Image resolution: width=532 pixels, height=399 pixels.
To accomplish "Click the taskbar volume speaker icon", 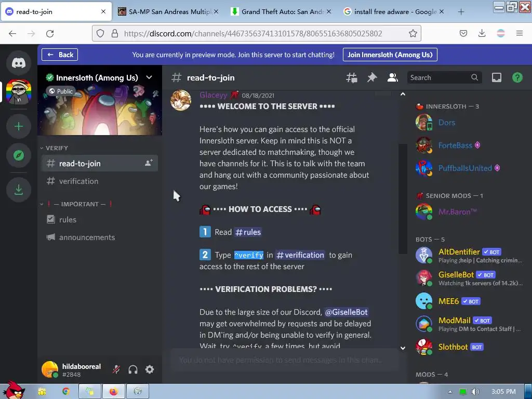I will coord(475,392).
